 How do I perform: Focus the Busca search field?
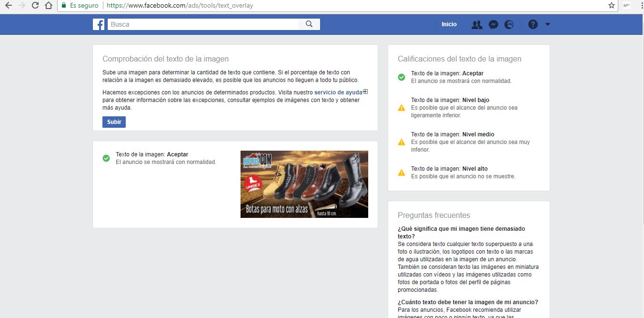[x=203, y=24]
